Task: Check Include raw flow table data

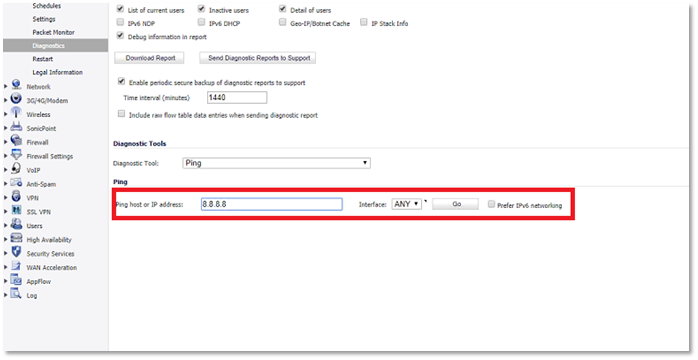Action: (x=121, y=114)
